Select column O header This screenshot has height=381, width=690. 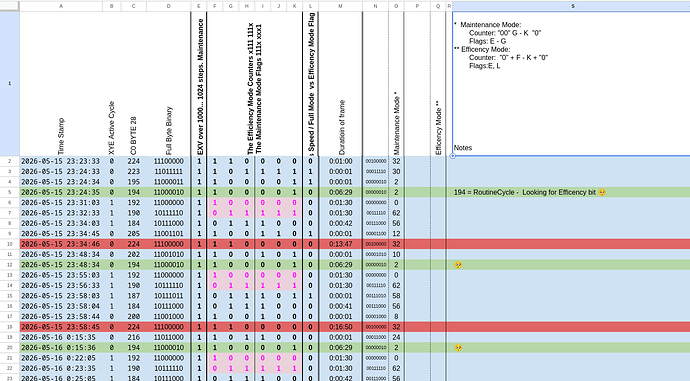point(396,6)
